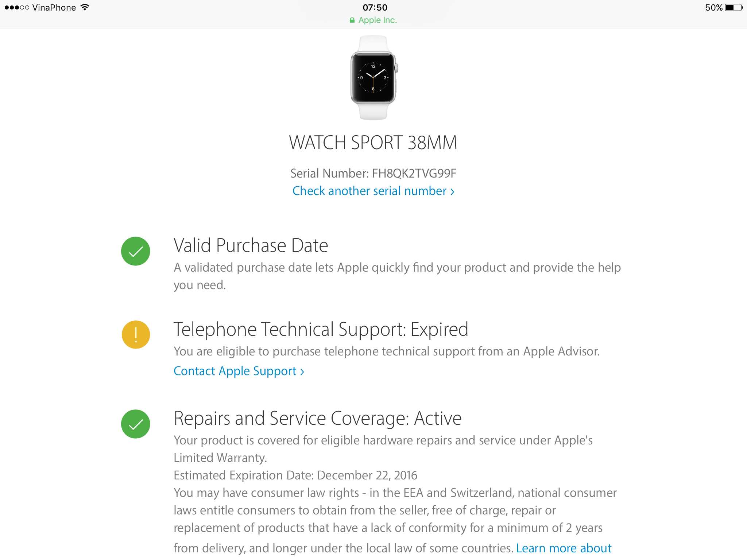Open Check another serial number link

tap(373, 191)
